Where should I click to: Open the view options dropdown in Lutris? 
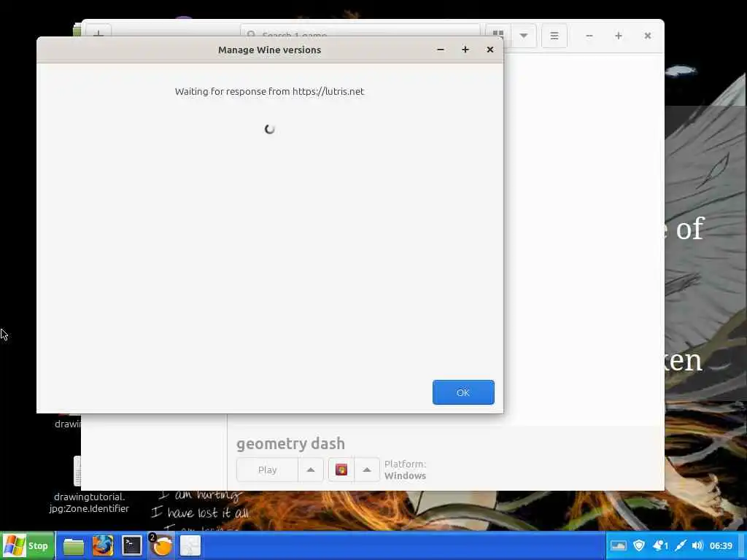click(524, 35)
